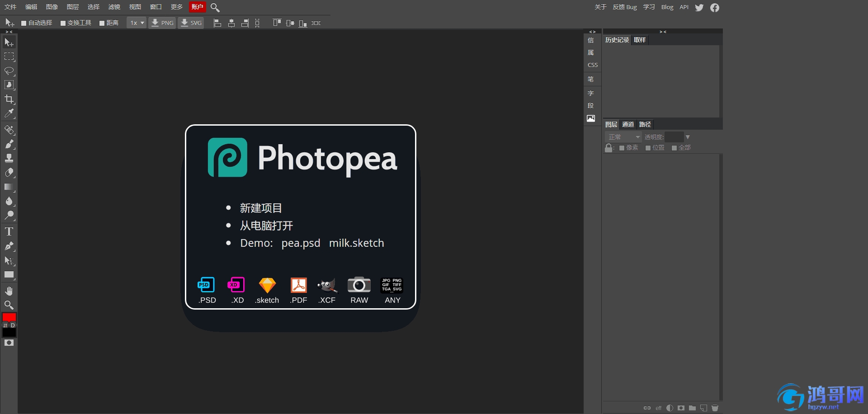The width and height of the screenshot is (868, 414).
Task: Select the Rectangle shape tool
Action: tap(9, 275)
